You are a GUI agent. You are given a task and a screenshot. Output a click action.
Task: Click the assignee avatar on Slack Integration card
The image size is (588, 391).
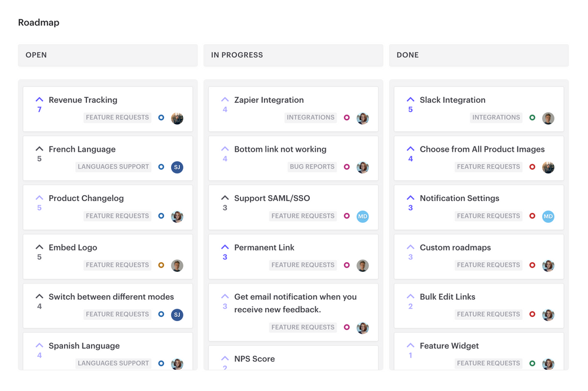click(548, 118)
